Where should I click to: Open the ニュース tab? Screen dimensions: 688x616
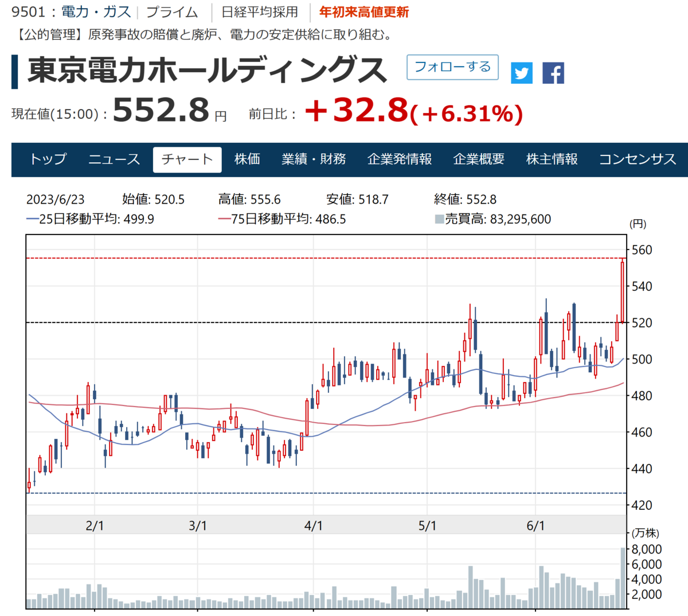(114, 159)
